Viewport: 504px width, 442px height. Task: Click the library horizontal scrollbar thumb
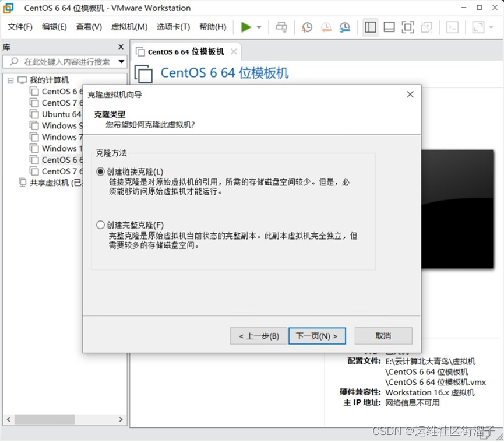pyautogui.click(x=45, y=419)
